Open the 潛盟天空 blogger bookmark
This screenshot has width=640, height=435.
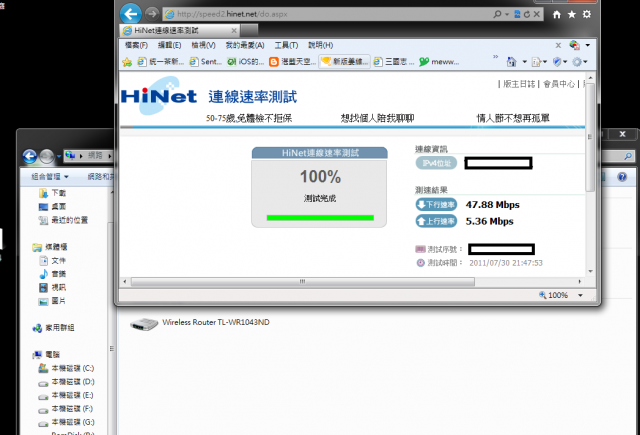[x=292, y=62]
